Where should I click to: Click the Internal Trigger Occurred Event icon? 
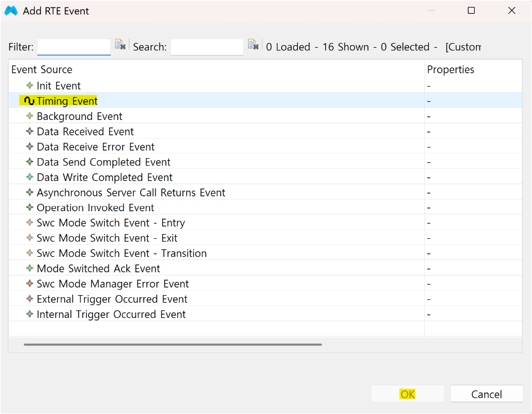30,314
